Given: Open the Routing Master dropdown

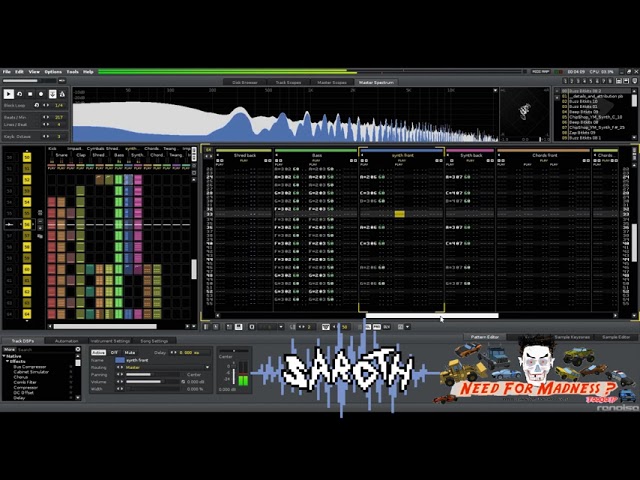Looking at the screenshot, I should 167,367.
